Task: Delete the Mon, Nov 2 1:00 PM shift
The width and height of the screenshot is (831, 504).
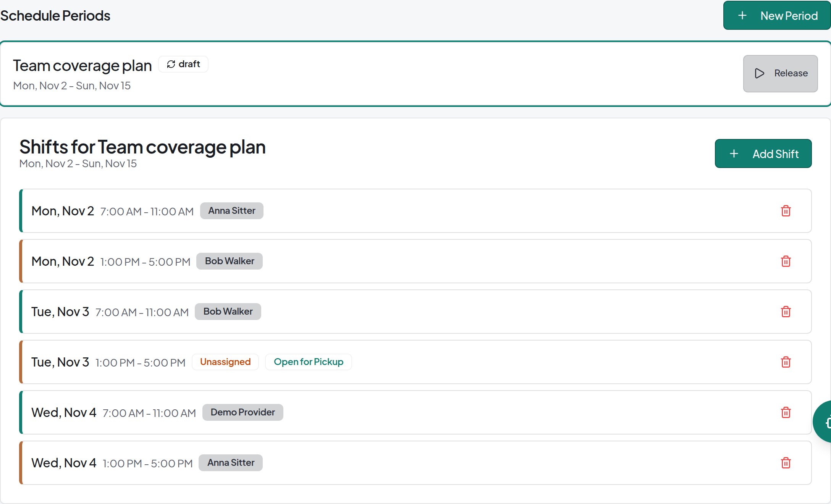Action: (786, 261)
